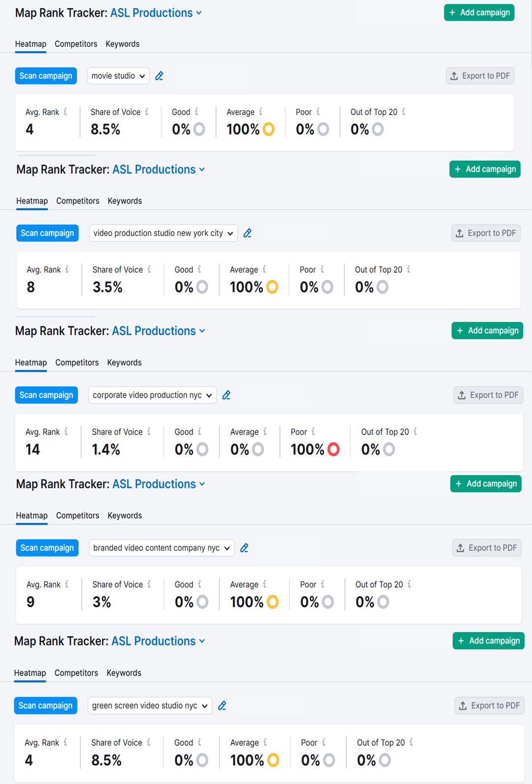Click Scan campaign for the movie studio keyword

click(x=46, y=76)
